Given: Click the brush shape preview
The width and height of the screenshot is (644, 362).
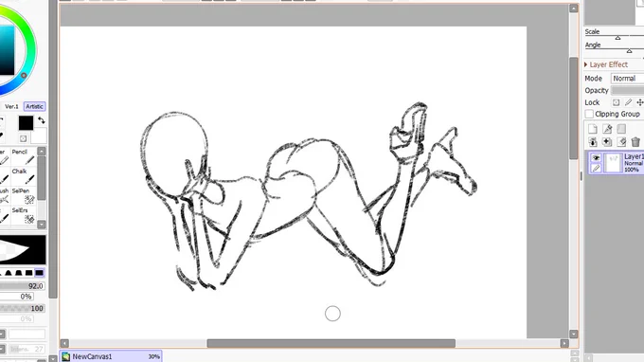Looking at the screenshot, I should click(x=23, y=250).
